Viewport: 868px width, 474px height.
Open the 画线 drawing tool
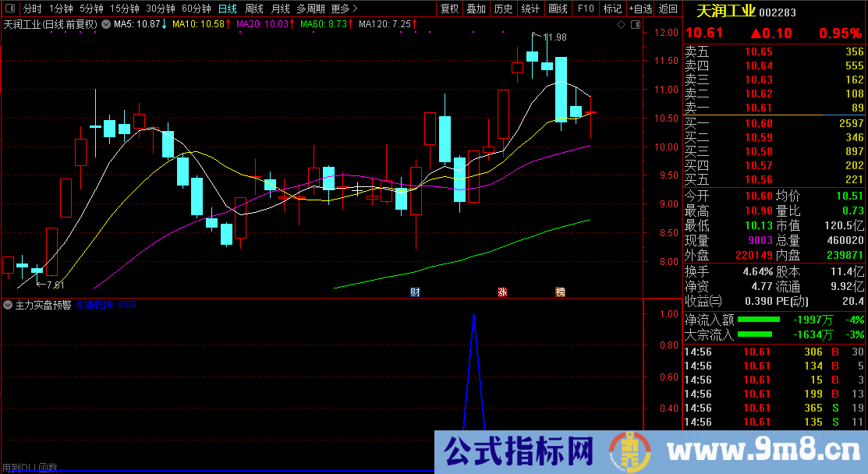pyautogui.click(x=558, y=9)
